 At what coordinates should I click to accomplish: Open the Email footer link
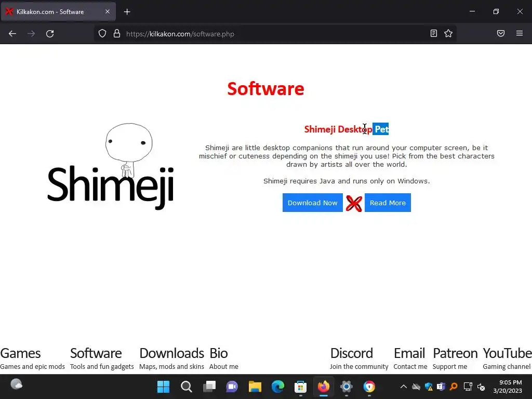point(410,358)
